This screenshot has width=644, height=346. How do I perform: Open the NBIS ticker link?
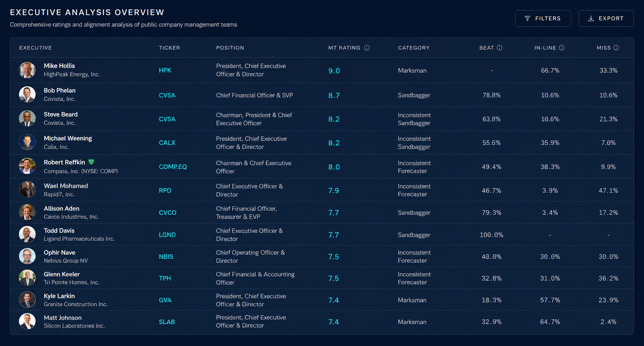click(166, 257)
